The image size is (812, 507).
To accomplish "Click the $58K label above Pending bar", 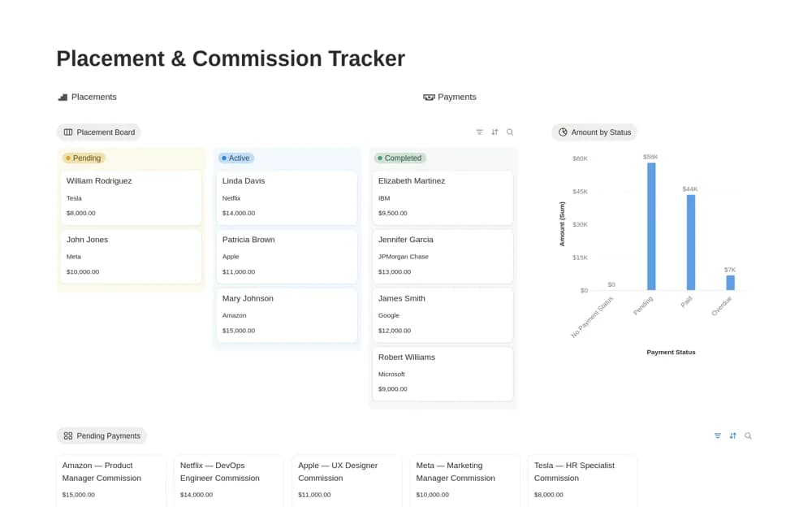I will tap(650, 157).
